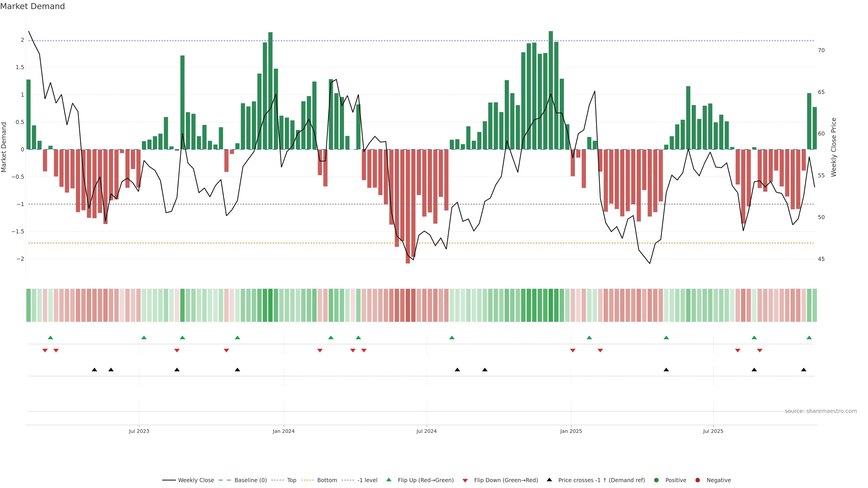This screenshot has height=488, width=868.
Task: Click the sharemaestro.com source text
Action: pos(821,411)
